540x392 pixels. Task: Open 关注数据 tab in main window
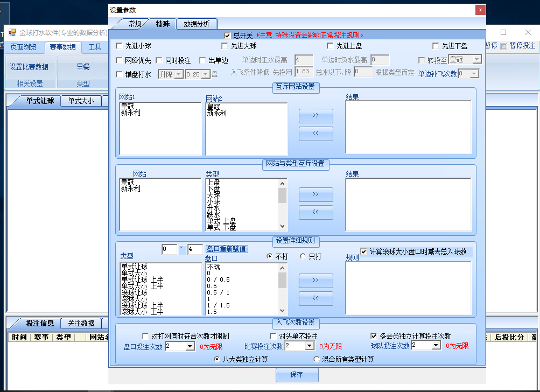[x=81, y=323]
